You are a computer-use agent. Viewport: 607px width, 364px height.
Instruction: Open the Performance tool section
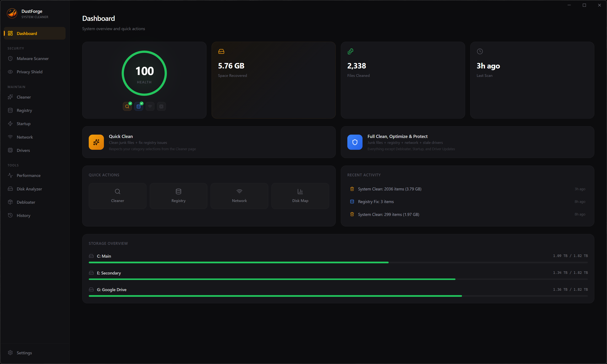pos(28,175)
